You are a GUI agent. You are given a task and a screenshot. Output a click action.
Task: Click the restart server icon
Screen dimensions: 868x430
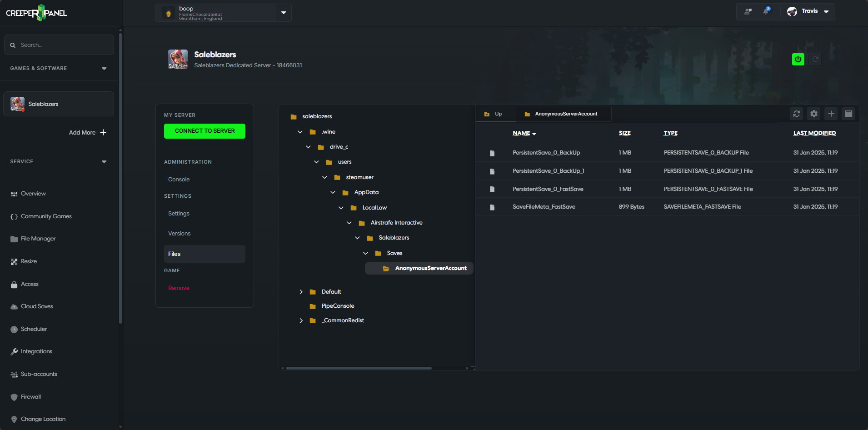coord(815,59)
